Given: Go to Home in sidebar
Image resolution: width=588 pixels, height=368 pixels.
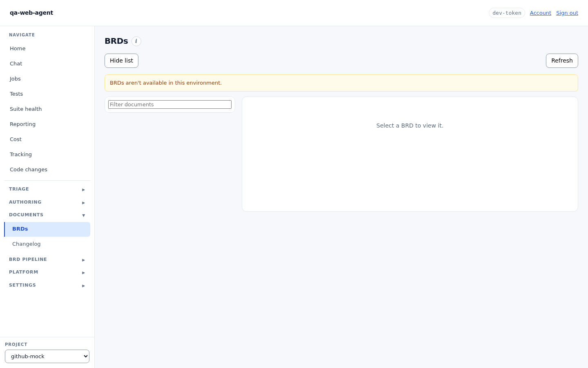Looking at the screenshot, I should click(47, 49).
